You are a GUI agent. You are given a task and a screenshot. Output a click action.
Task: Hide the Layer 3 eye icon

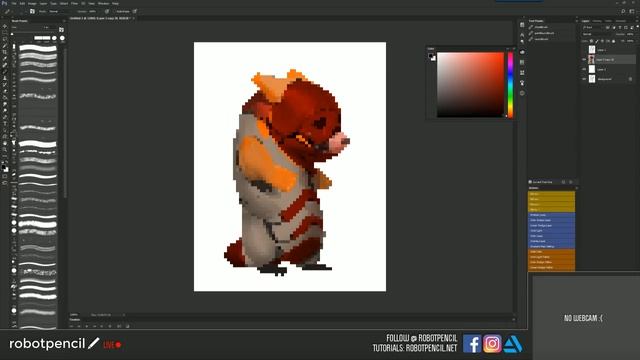pyautogui.click(x=584, y=69)
